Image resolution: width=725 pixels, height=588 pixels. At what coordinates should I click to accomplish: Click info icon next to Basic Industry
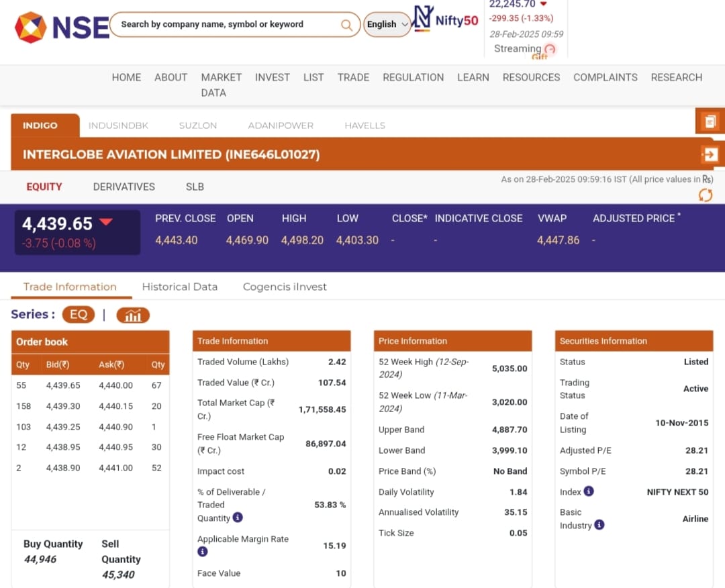(599, 525)
